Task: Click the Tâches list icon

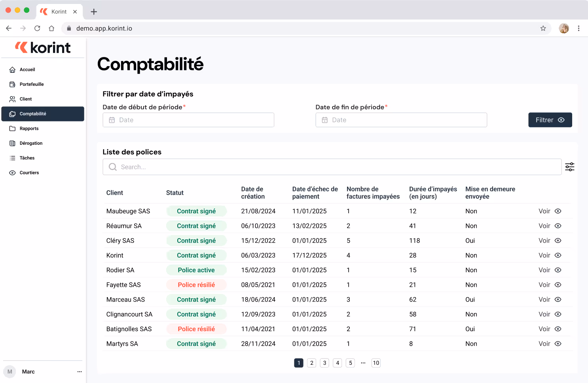Action: point(12,158)
